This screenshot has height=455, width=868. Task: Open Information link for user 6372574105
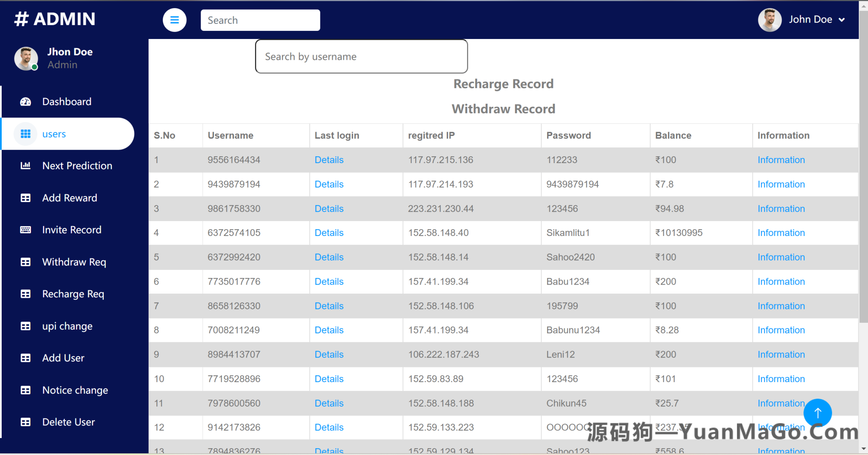[x=781, y=233]
